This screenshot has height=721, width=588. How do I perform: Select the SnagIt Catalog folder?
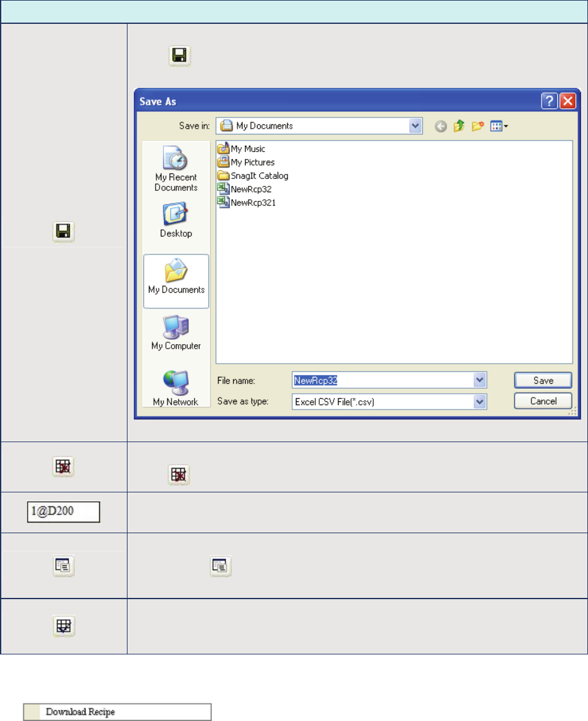(253, 176)
